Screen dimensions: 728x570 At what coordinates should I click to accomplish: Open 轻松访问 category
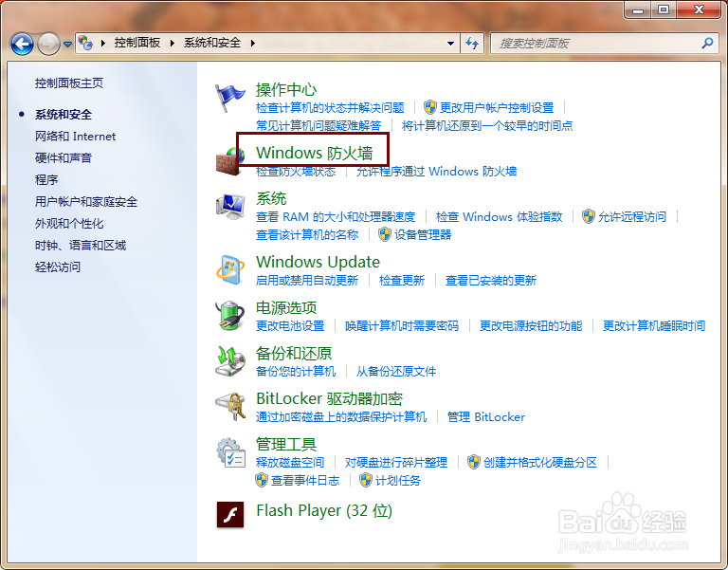pos(58,267)
